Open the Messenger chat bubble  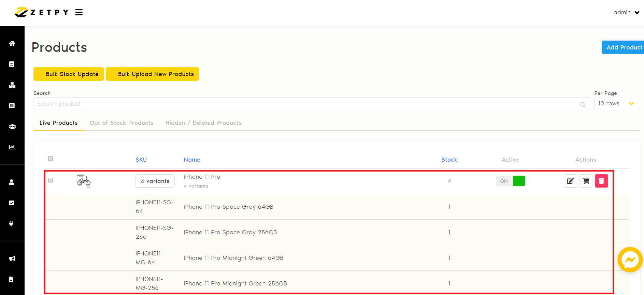[x=630, y=260]
